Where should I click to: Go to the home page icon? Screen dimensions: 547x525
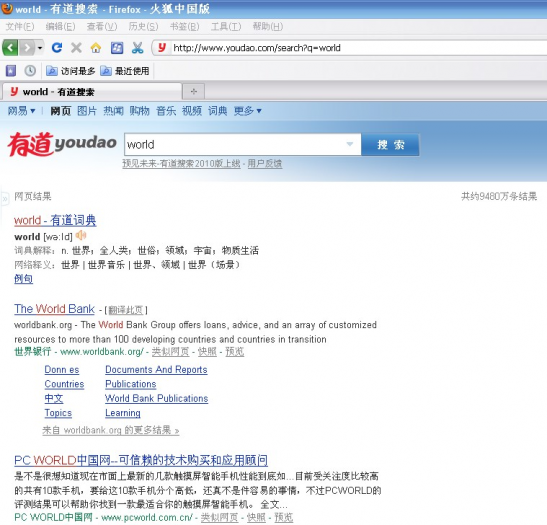(x=96, y=47)
